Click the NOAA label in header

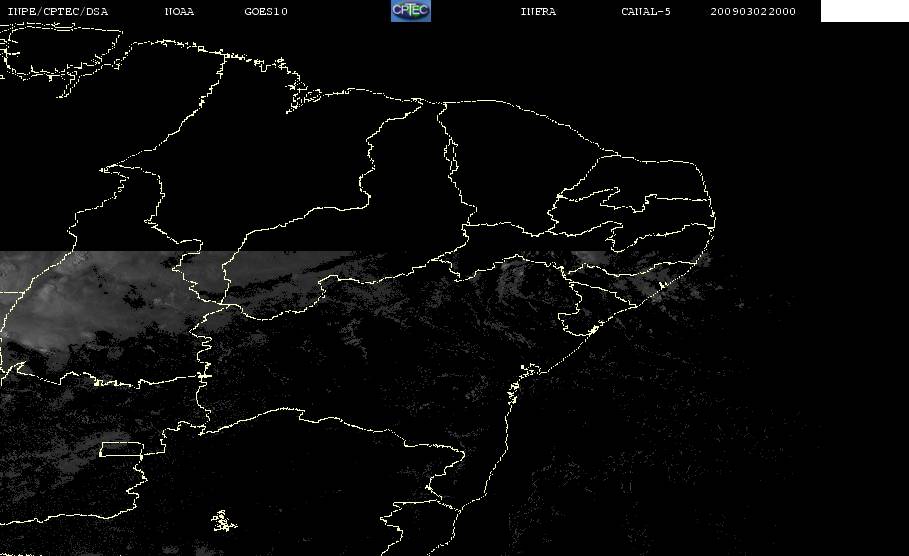click(179, 12)
